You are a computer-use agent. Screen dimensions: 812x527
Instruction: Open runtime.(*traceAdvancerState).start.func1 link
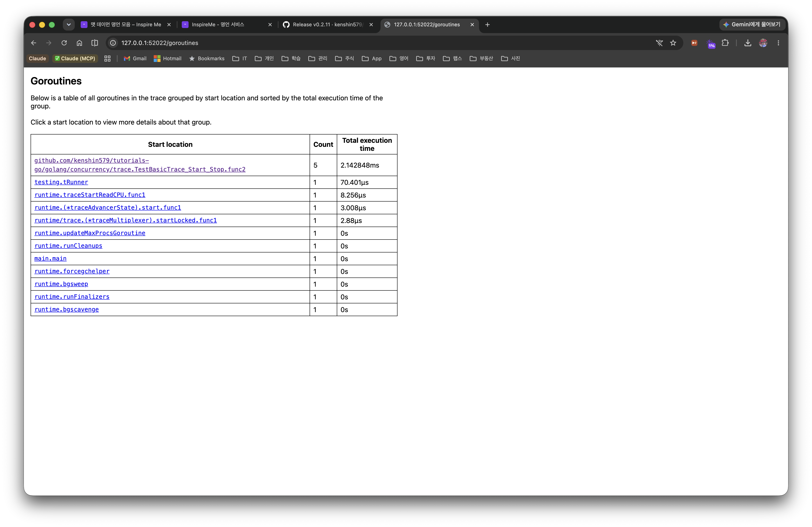point(108,207)
